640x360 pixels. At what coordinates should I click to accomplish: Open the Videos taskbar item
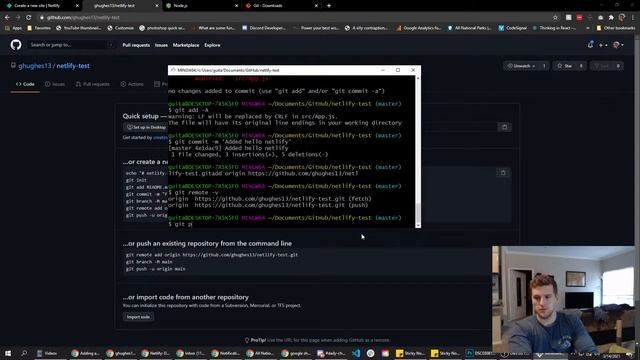tap(47, 353)
